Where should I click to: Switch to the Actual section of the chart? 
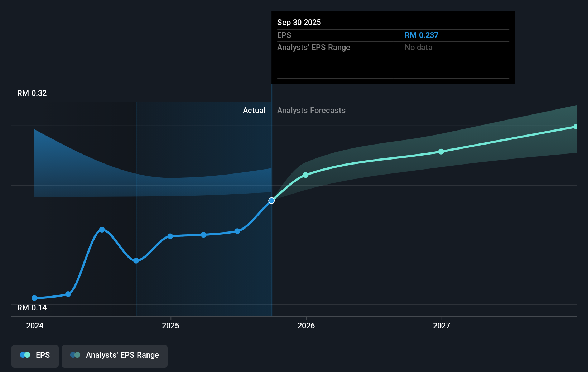[x=254, y=110]
